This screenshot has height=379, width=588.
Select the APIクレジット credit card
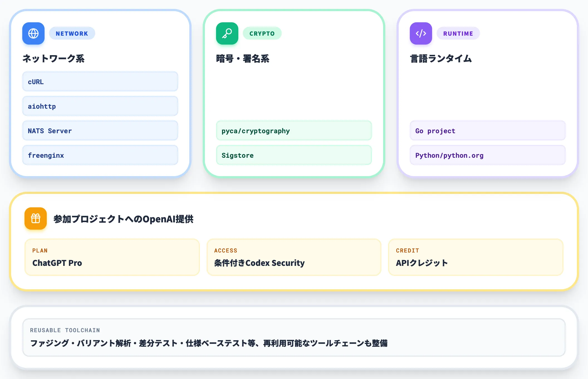pyautogui.click(x=476, y=257)
